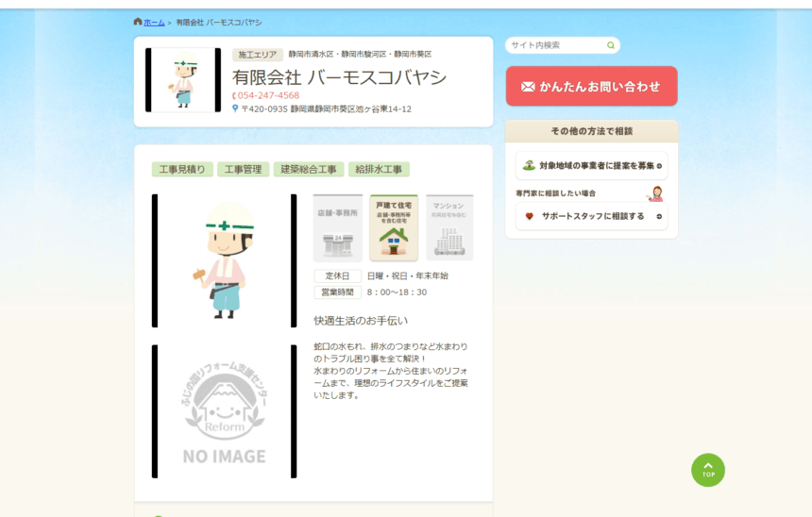Click the heart icon beside サポートスタッフ

point(530,216)
